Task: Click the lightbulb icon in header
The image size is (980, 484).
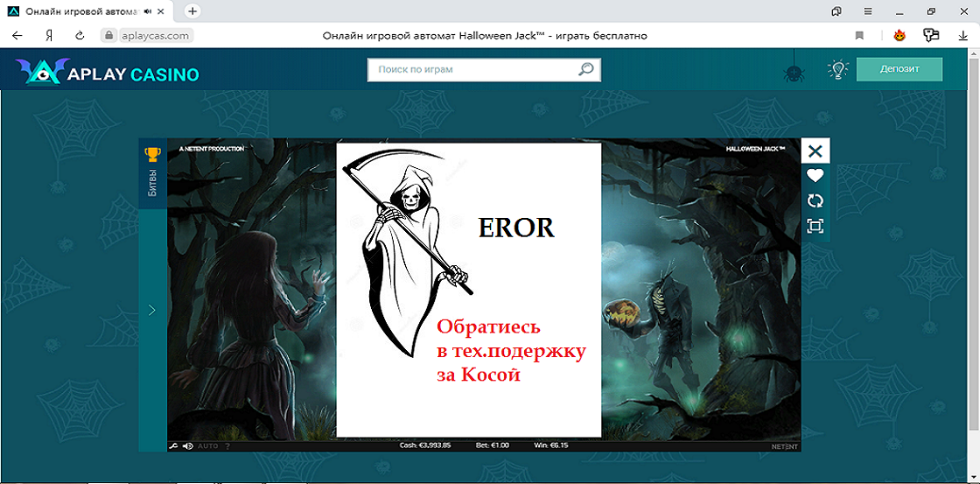Action: tap(838, 70)
